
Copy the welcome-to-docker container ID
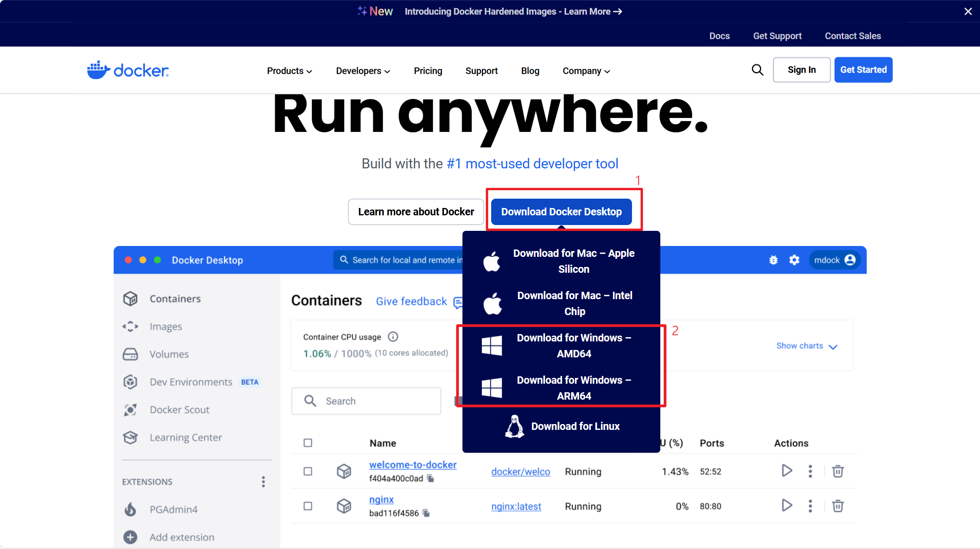(x=430, y=478)
